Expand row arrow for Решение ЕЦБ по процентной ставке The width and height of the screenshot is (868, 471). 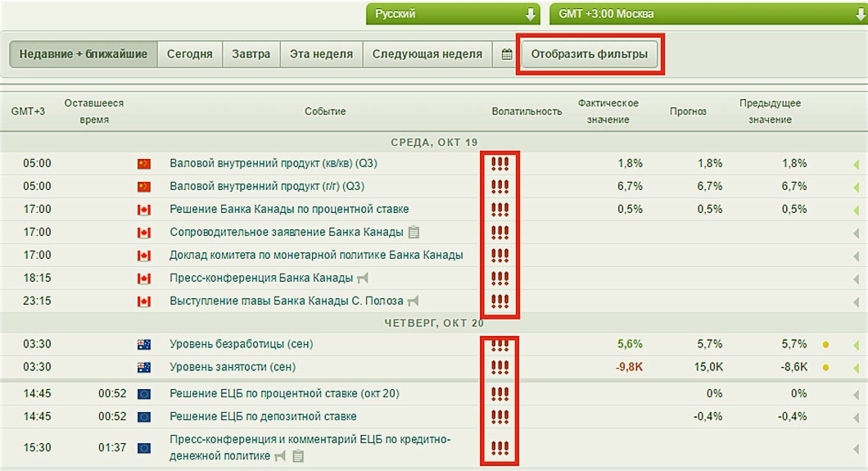pos(856,394)
